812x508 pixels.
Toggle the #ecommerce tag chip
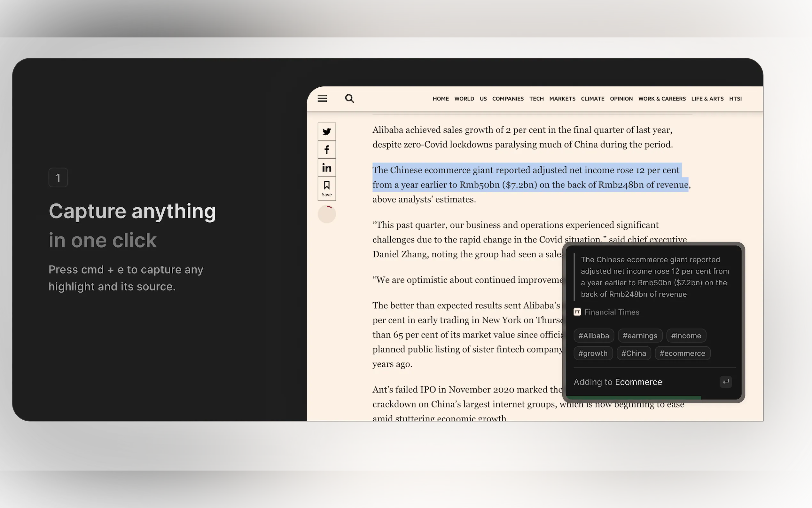click(x=682, y=353)
